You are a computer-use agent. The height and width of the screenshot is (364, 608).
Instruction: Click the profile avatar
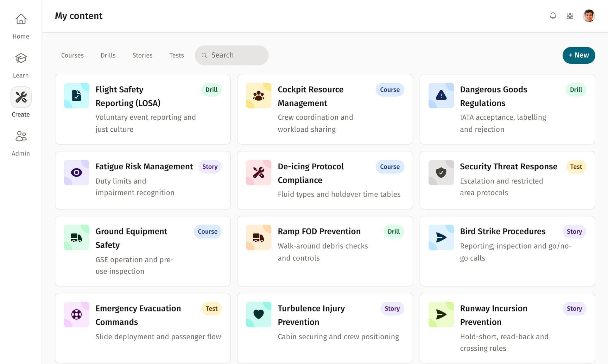[589, 16]
